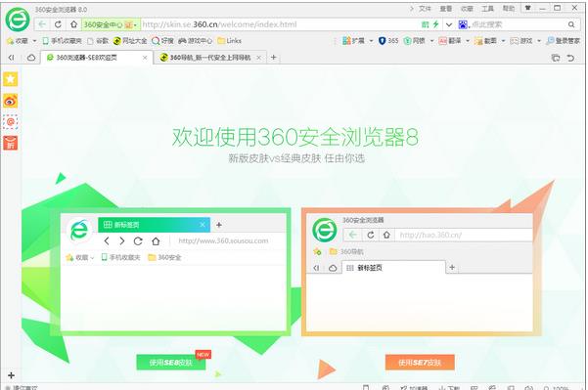Viewport: 588px width, 390px height.
Task: Close the 360浏览器-SE8欢迎页 tab
Action: pyautogui.click(x=145, y=58)
